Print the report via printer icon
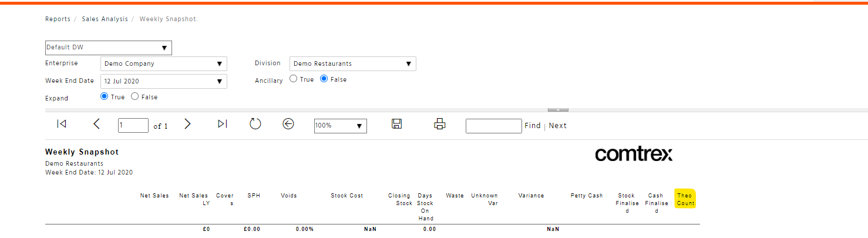This screenshot has width=868, height=238. pyautogui.click(x=440, y=124)
